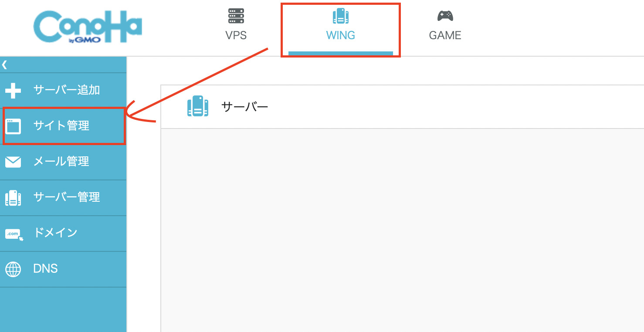Click the VPS server rack icon
The height and width of the screenshot is (332, 644).
coord(236,16)
